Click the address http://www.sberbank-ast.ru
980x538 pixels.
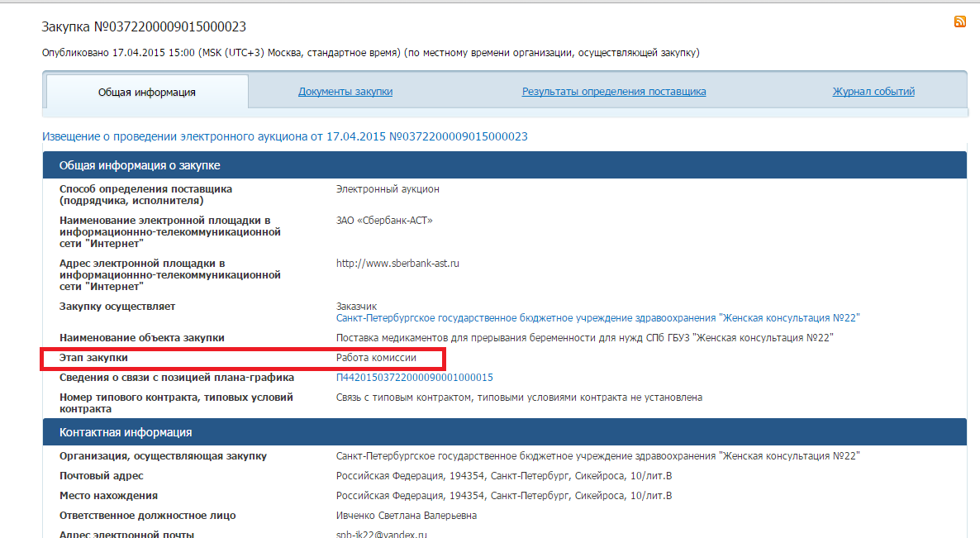(397, 263)
